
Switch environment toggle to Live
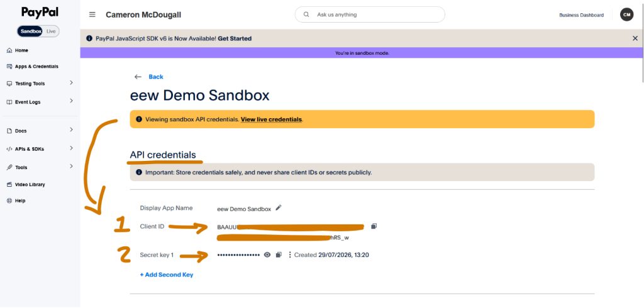[x=51, y=31]
